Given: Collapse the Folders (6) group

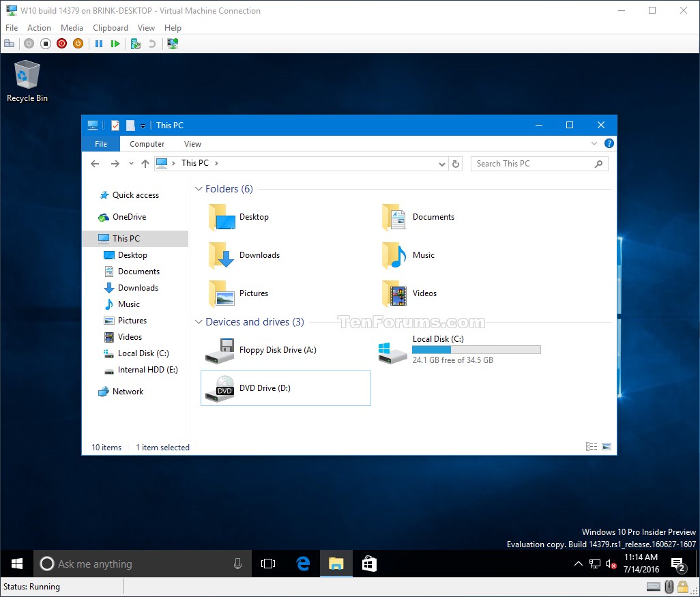Looking at the screenshot, I should [199, 189].
